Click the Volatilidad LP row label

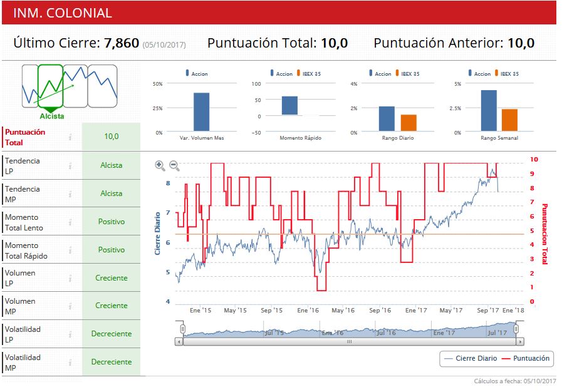(23, 334)
